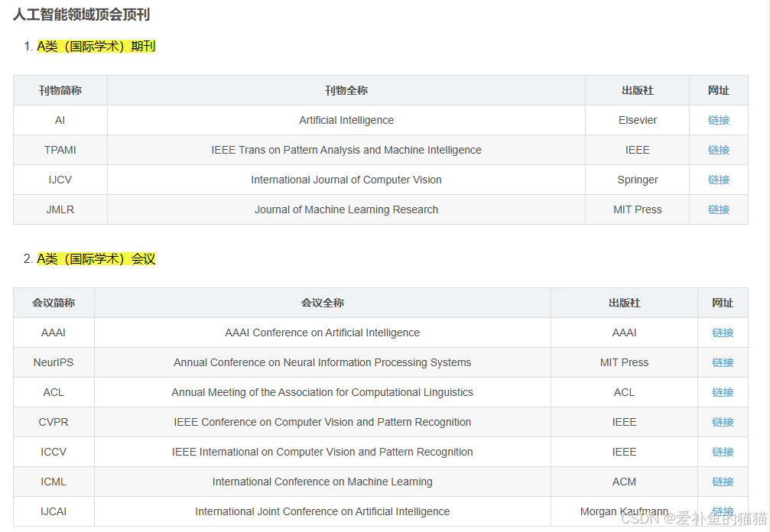Click Annual Conference on Neural Information Processing Systems
This screenshot has width=770, height=532.
tap(322, 362)
